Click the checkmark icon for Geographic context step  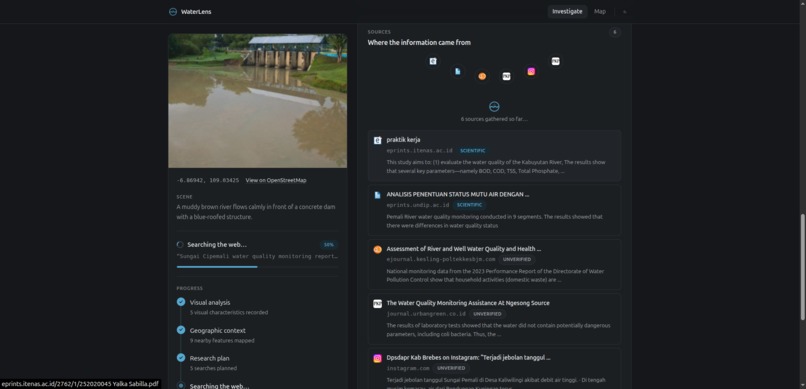point(181,329)
